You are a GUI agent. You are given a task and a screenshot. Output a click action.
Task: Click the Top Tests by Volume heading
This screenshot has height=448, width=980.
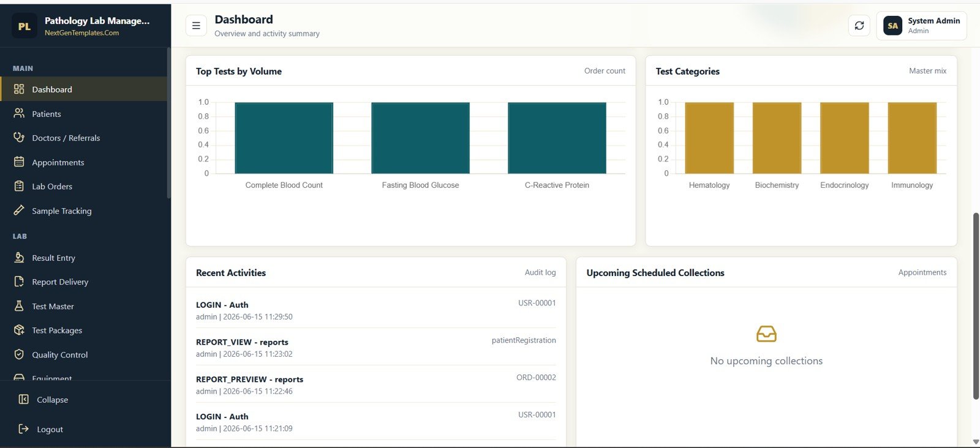click(239, 71)
